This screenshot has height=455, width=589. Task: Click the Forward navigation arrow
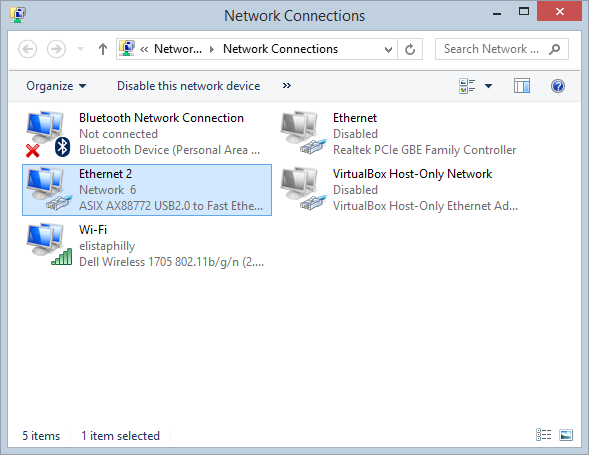[x=56, y=49]
